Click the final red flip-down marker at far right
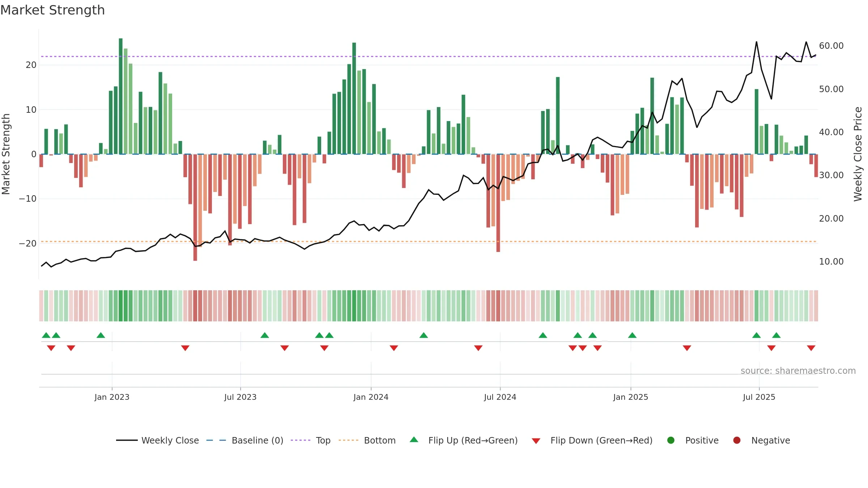Image resolution: width=868 pixels, height=488 pixels. pos(811,348)
